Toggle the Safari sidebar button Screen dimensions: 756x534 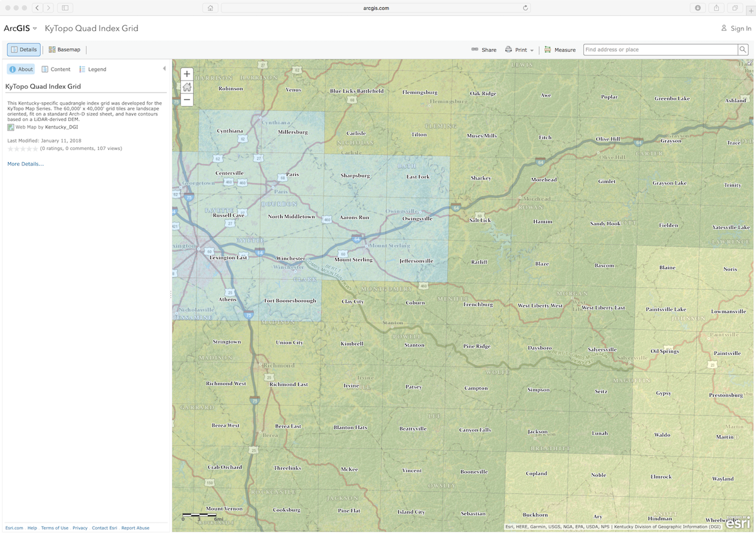click(66, 8)
